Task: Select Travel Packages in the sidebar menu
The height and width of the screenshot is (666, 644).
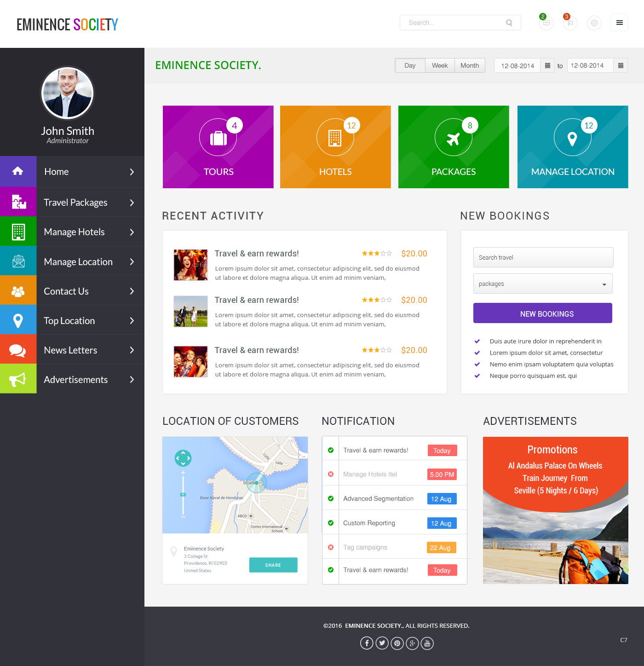Action: point(72,202)
